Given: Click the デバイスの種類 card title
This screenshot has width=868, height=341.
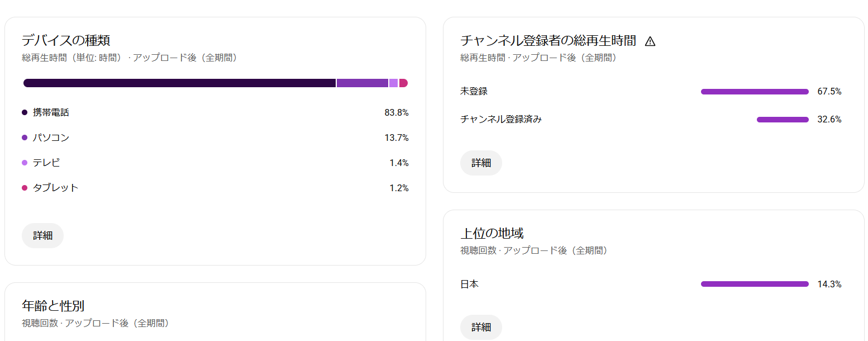Looking at the screenshot, I should pyautogui.click(x=66, y=40).
